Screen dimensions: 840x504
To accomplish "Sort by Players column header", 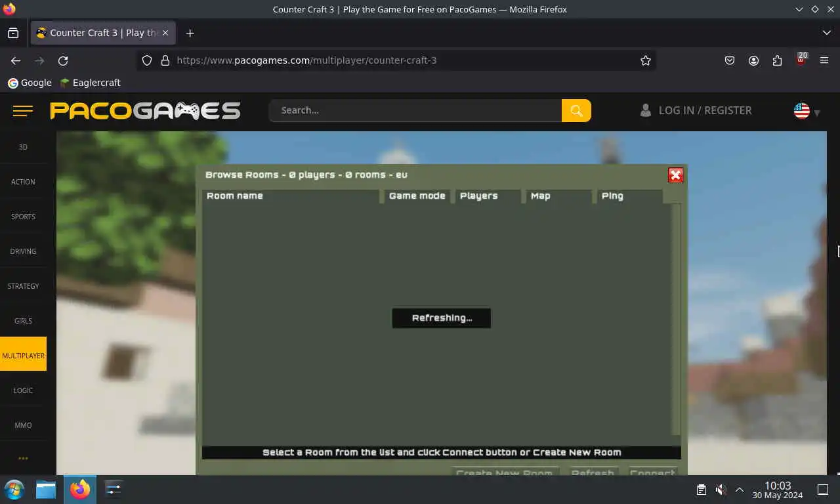I will pos(488,196).
